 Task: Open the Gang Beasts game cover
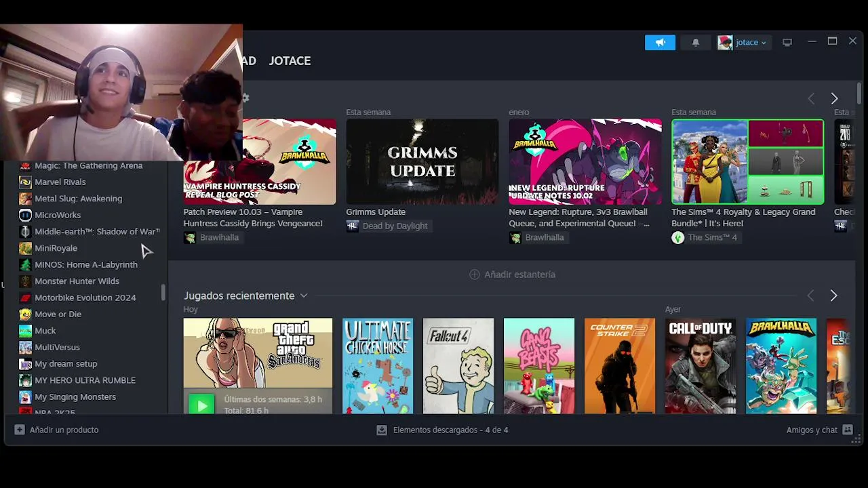(x=539, y=366)
